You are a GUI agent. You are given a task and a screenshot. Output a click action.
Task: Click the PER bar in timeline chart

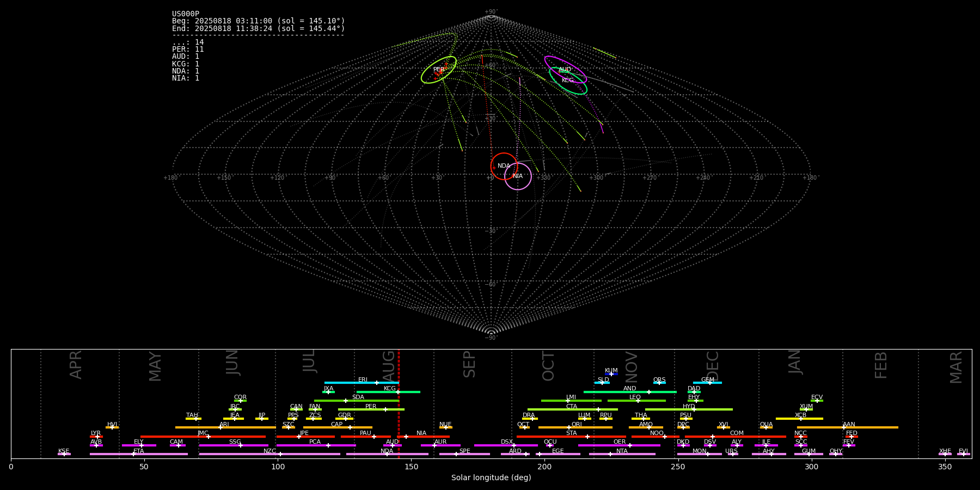click(371, 409)
